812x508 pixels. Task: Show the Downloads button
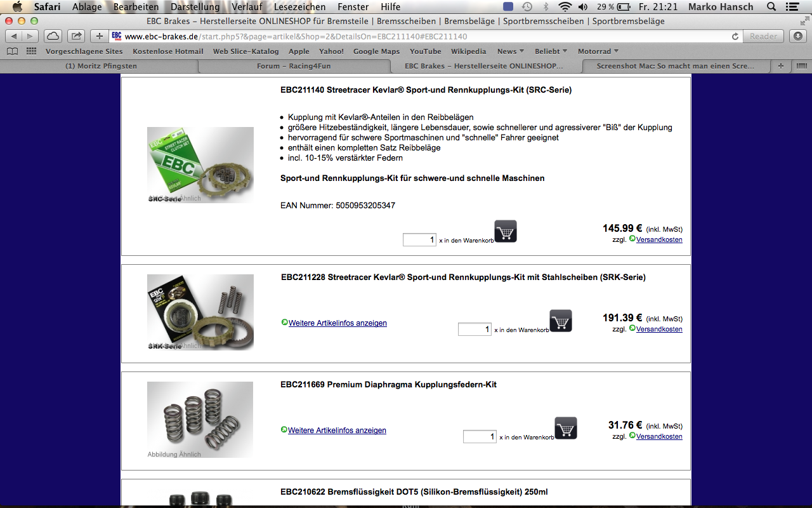[797, 36]
